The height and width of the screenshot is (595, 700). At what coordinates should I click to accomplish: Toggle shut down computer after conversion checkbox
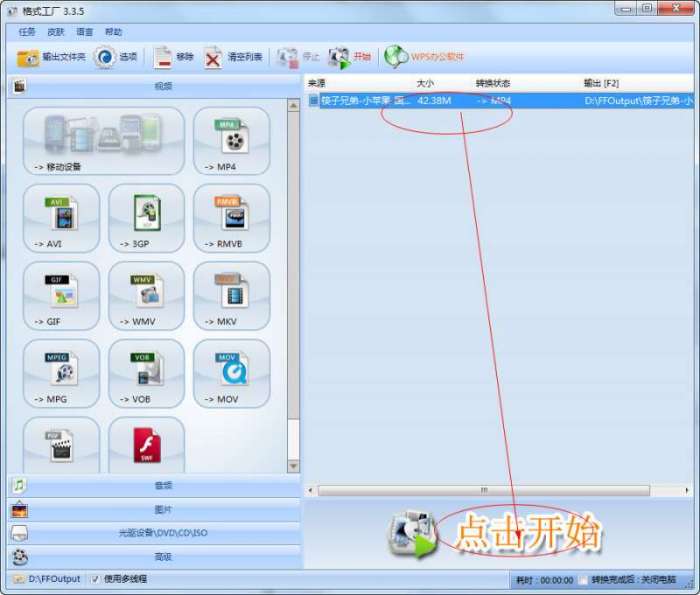click(583, 580)
